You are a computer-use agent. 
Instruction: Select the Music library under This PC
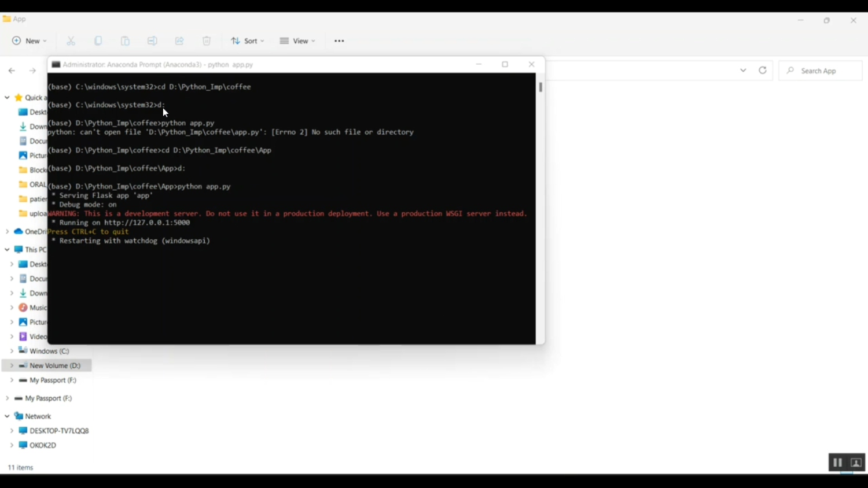32,308
